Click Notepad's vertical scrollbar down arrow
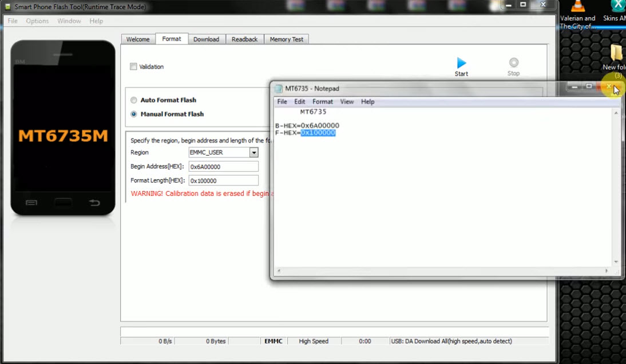This screenshot has height=364, width=626. click(x=615, y=262)
